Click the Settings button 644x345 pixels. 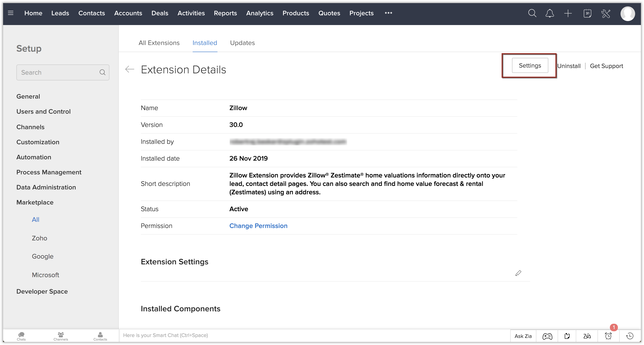pyautogui.click(x=530, y=66)
